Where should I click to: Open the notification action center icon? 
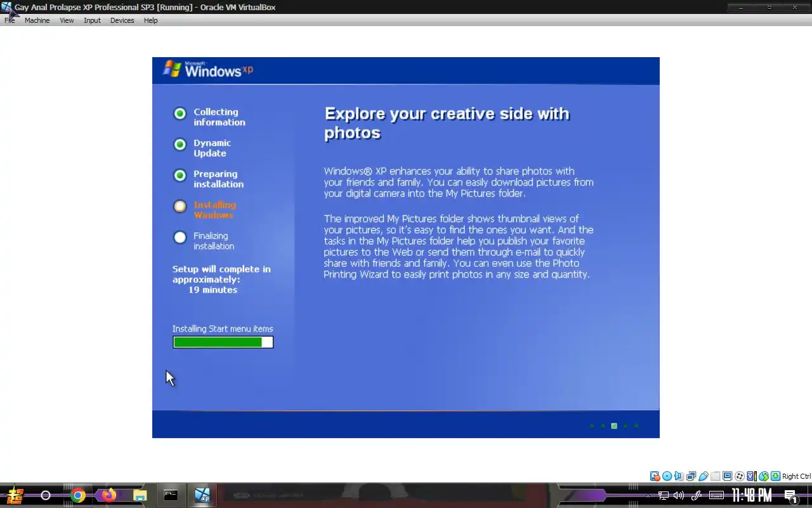[791, 496]
